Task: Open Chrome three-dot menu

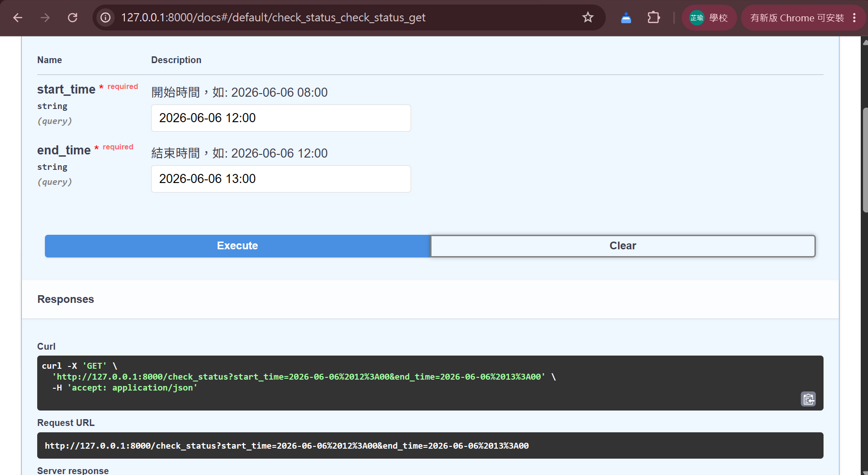Action: [854, 18]
